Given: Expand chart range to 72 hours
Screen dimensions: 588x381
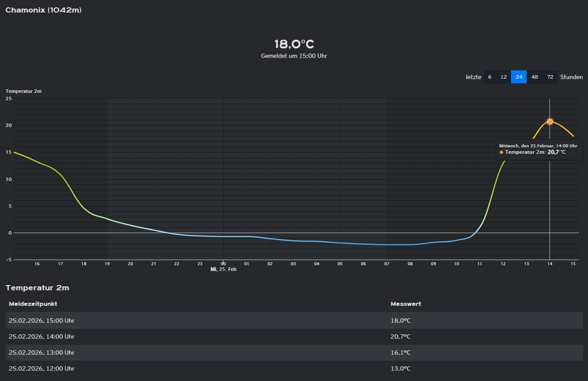Looking at the screenshot, I should coord(550,77).
